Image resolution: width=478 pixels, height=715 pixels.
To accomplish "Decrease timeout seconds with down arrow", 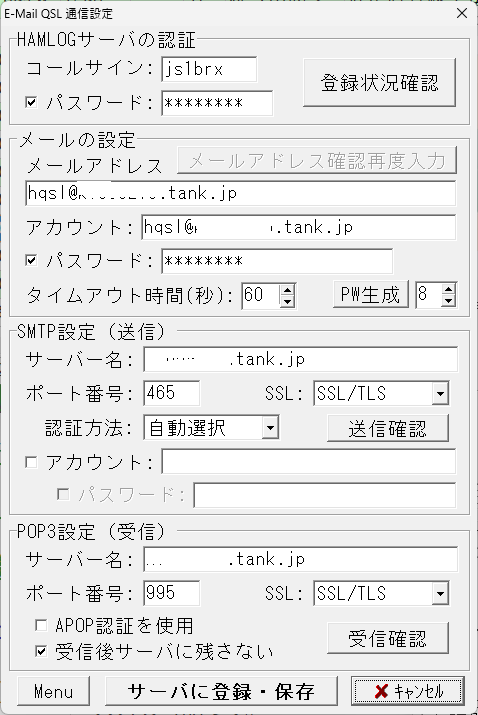I will tap(287, 301).
